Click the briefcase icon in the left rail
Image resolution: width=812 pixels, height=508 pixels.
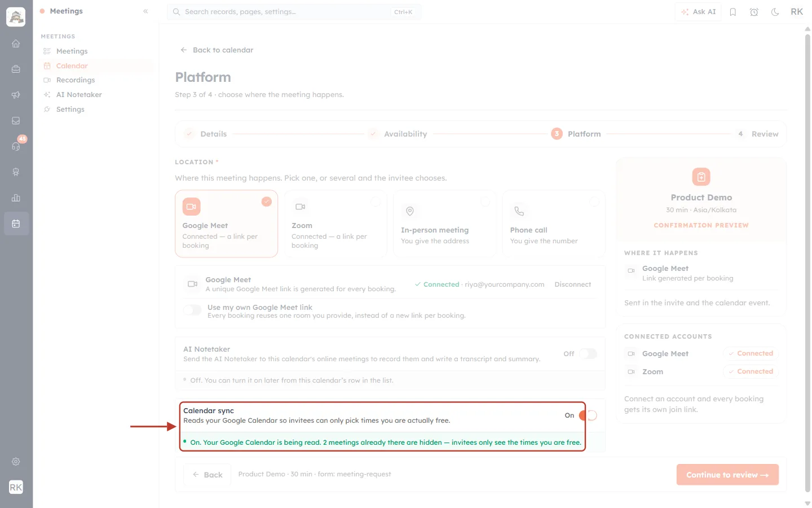tap(16, 69)
